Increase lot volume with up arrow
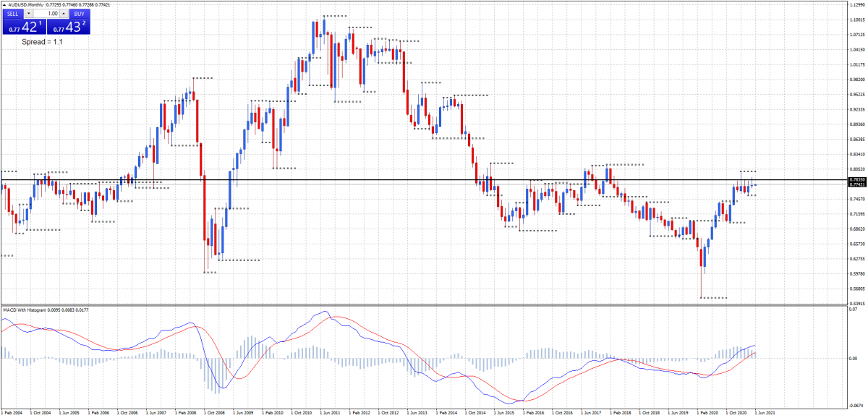The image size is (868, 418). click(64, 14)
